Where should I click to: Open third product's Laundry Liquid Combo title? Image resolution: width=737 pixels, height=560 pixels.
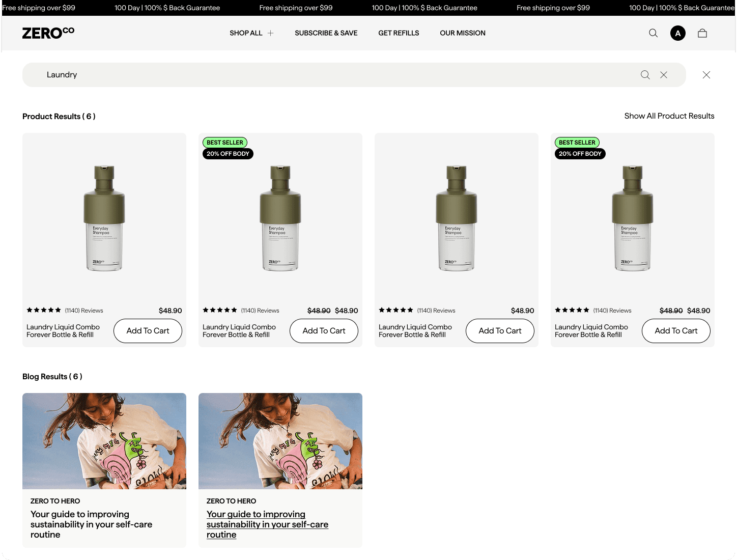point(415,331)
